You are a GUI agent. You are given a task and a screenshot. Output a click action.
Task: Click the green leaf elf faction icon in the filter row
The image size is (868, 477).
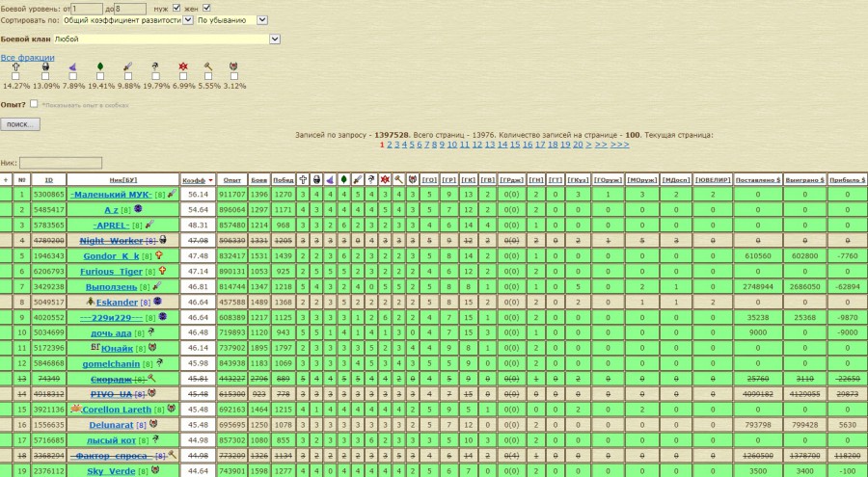click(x=100, y=66)
